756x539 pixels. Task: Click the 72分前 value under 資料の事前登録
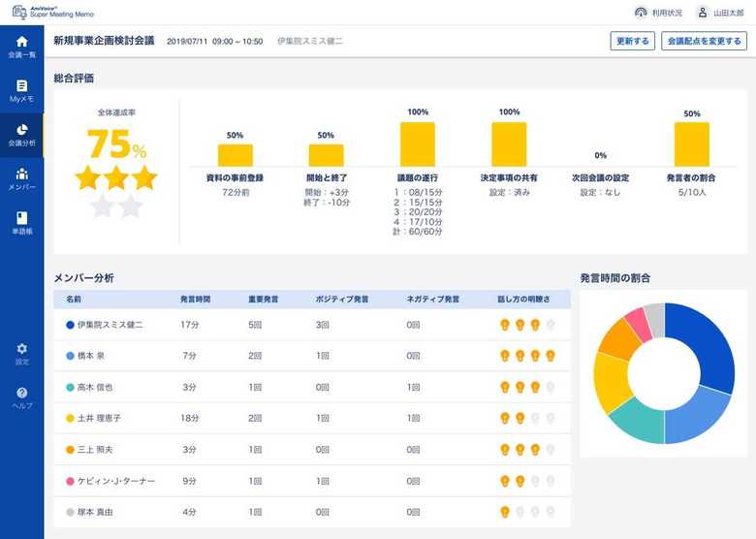pos(236,192)
